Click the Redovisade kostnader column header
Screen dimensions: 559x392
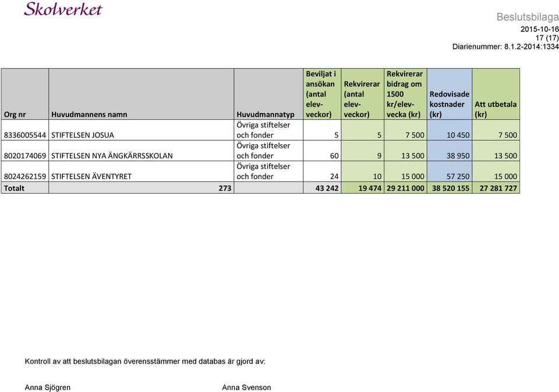(450, 94)
